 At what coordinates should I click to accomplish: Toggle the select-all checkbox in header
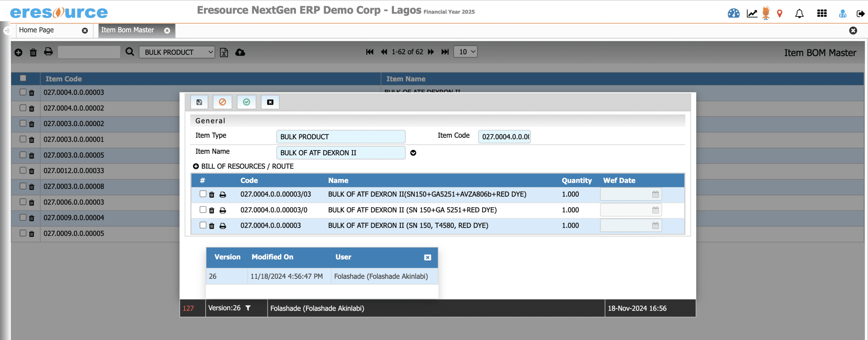point(23,78)
